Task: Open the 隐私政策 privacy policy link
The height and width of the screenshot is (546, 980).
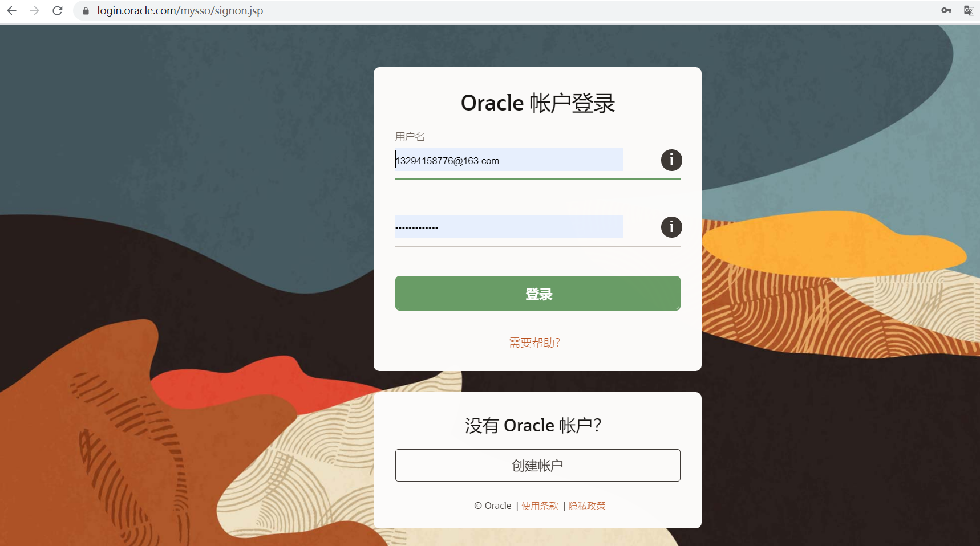Action: (586, 506)
